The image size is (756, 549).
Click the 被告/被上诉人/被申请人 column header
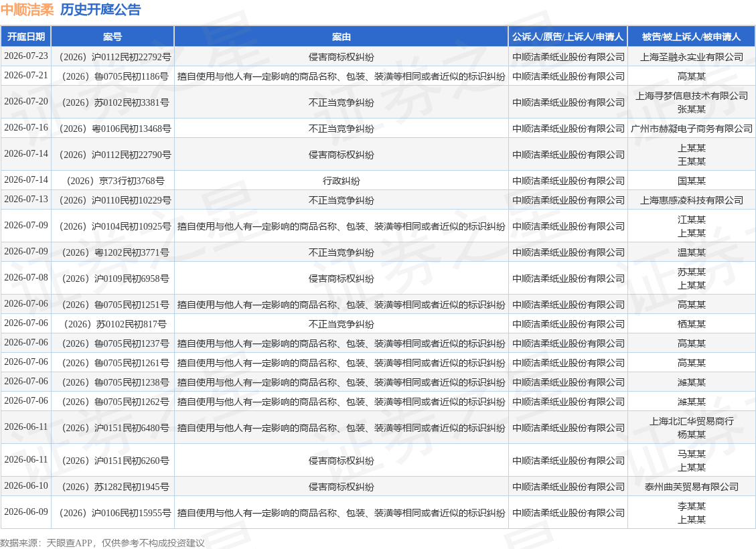tap(692, 37)
